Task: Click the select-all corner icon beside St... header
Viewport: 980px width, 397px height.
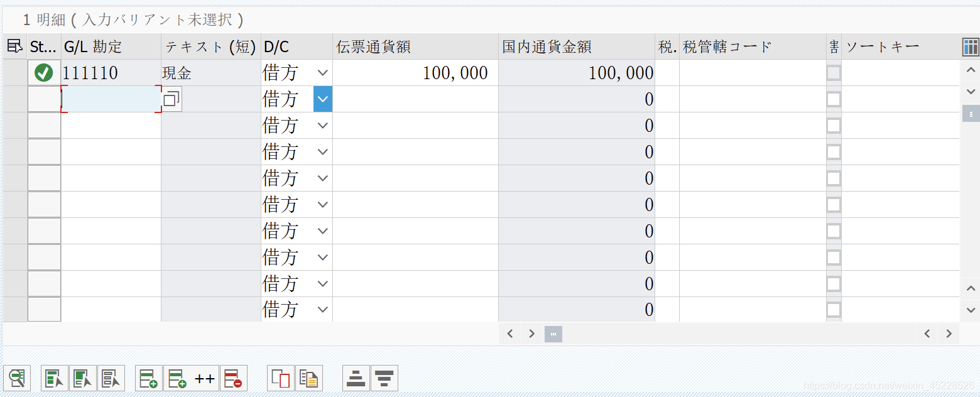Action: pos(14,46)
